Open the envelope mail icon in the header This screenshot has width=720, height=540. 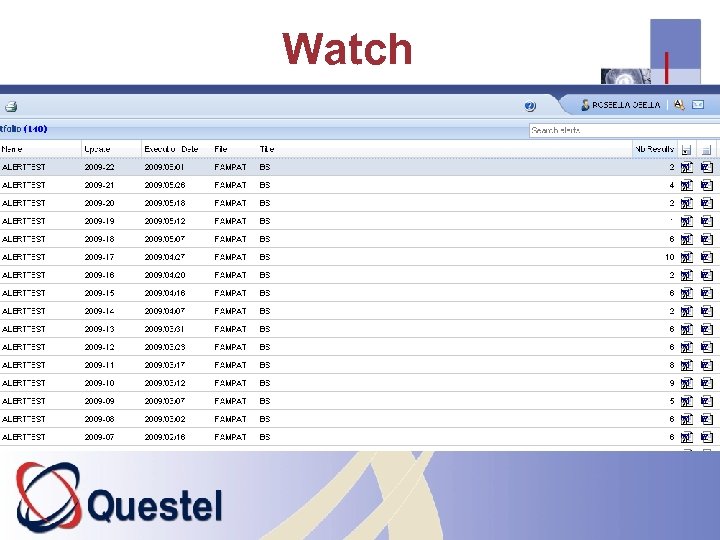coord(698,105)
